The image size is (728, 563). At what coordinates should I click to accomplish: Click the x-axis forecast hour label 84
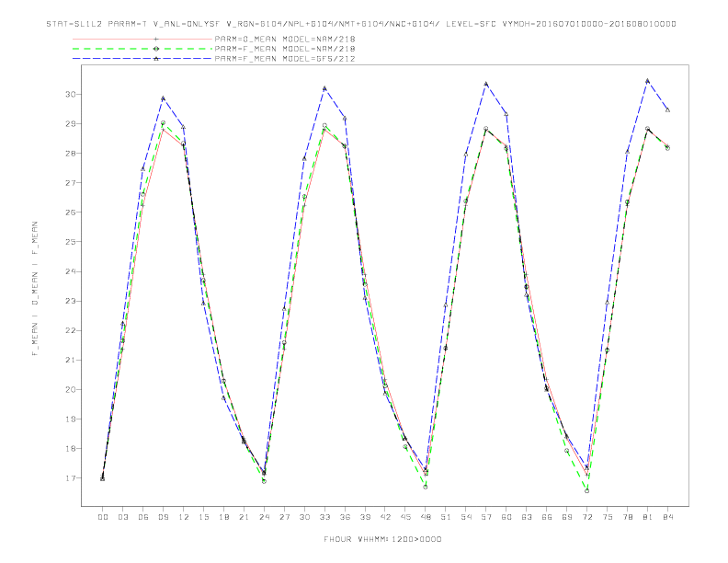[668, 517]
